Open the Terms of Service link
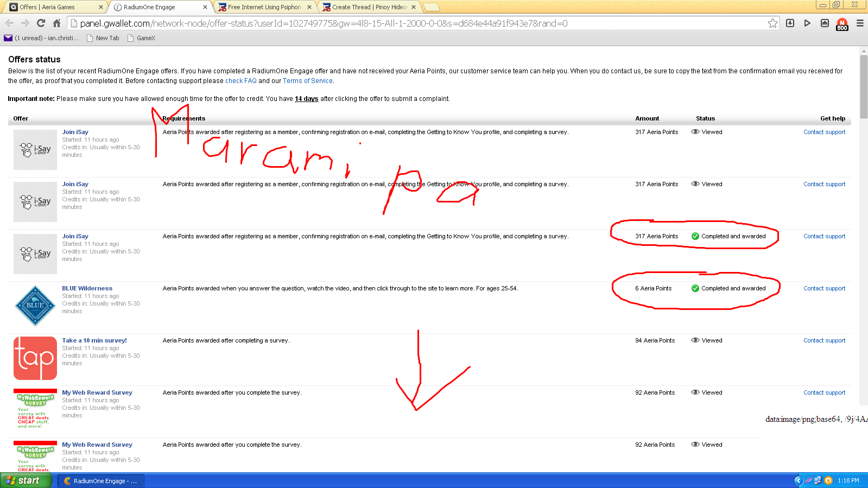 [307, 81]
